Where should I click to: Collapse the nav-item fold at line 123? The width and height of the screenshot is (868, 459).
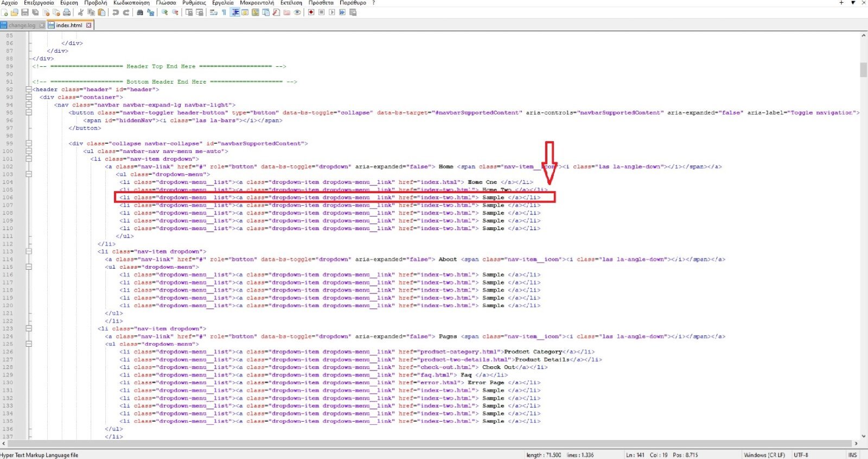(x=29, y=328)
